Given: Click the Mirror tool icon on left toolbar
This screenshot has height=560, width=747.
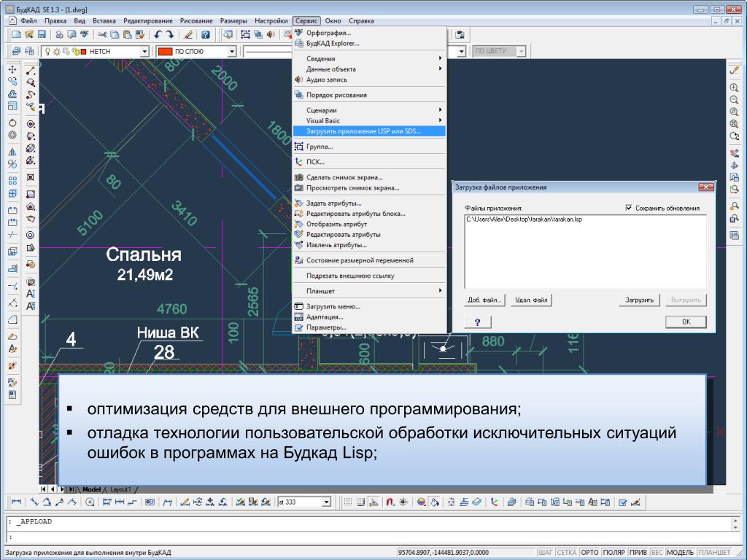Looking at the screenshot, I should click(12, 152).
